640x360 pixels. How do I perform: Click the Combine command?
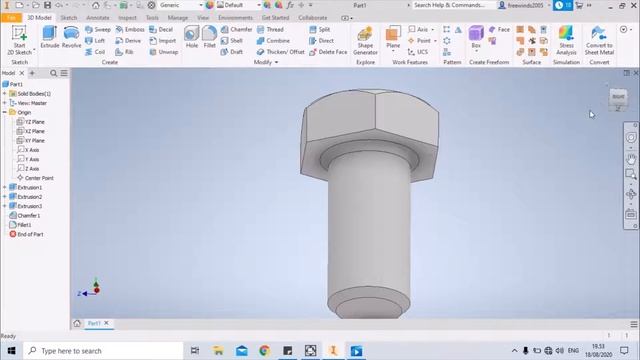tap(273, 40)
